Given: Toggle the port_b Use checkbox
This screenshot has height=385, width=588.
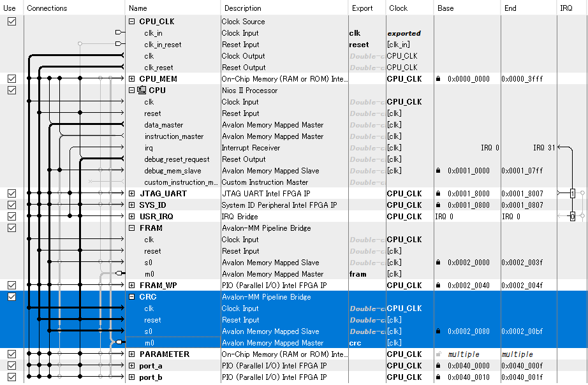Looking at the screenshot, I should coord(11,377).
